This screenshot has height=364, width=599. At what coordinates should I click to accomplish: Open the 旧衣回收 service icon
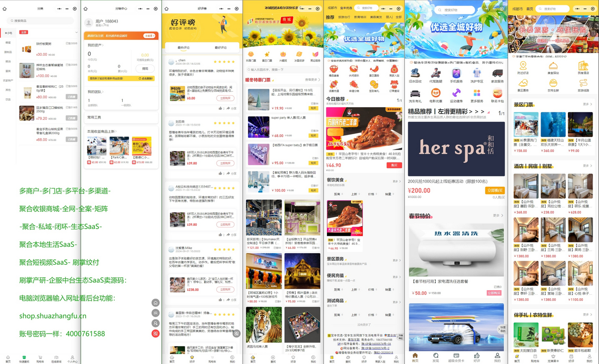pos(415,73)
